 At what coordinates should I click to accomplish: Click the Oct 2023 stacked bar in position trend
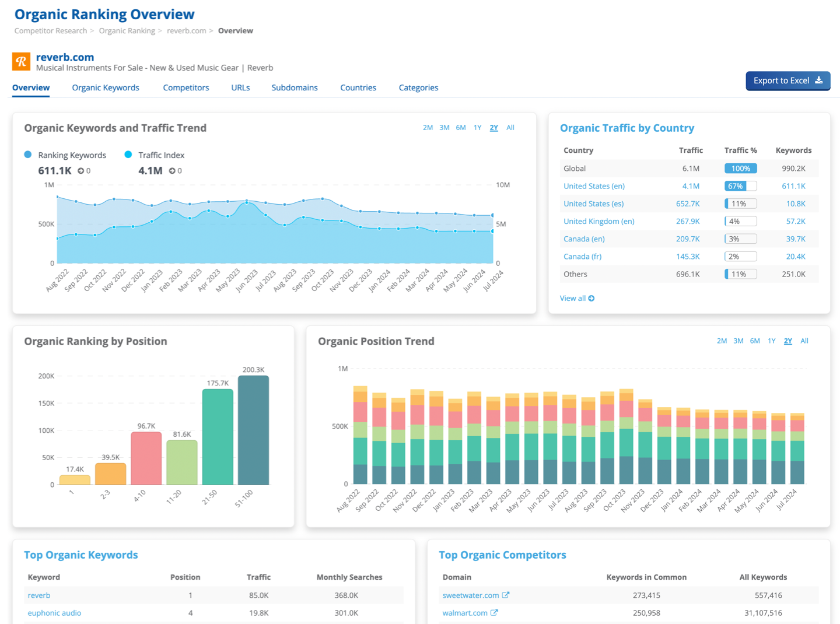click(626, 437)
